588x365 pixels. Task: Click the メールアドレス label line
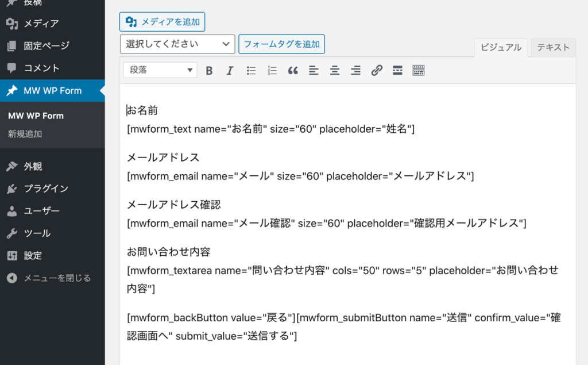point(163,157)
